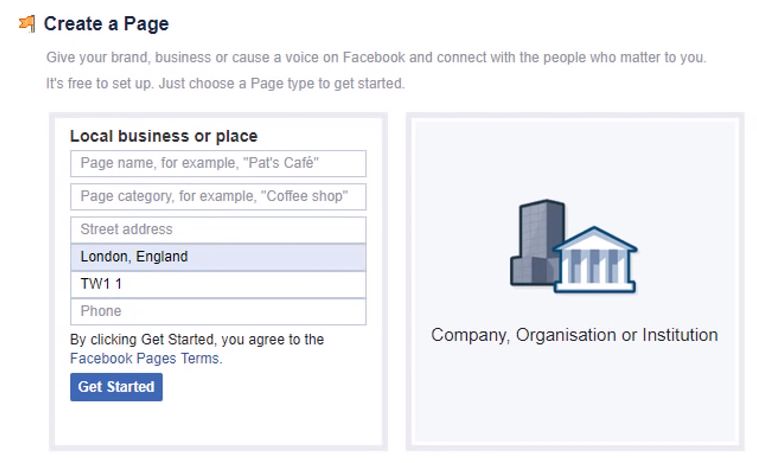Click into the Page name field
757x463 pixels.
point(218,163)
